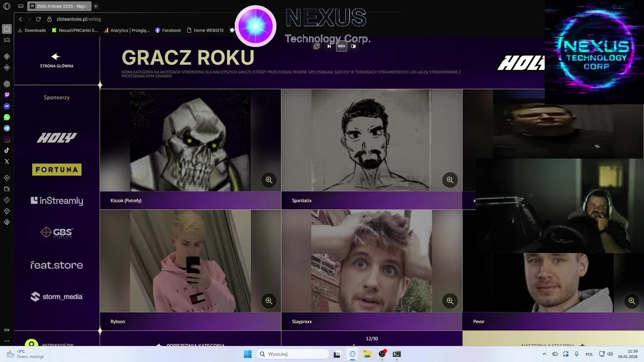Vote for Pevor candidate card
The width and height of the screenshot is (644, 362).
[x=553, y=292]
